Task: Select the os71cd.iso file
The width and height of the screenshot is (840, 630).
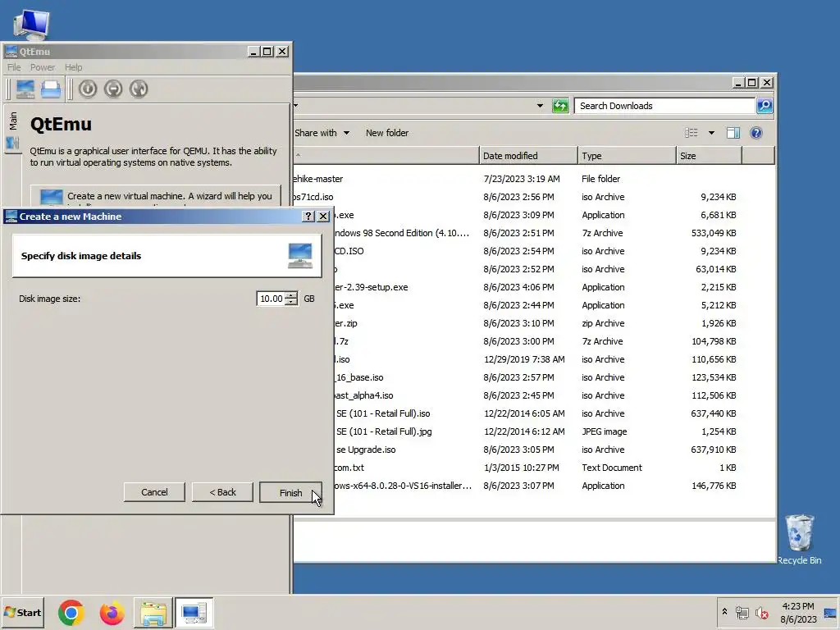Action: coord(313,197)
